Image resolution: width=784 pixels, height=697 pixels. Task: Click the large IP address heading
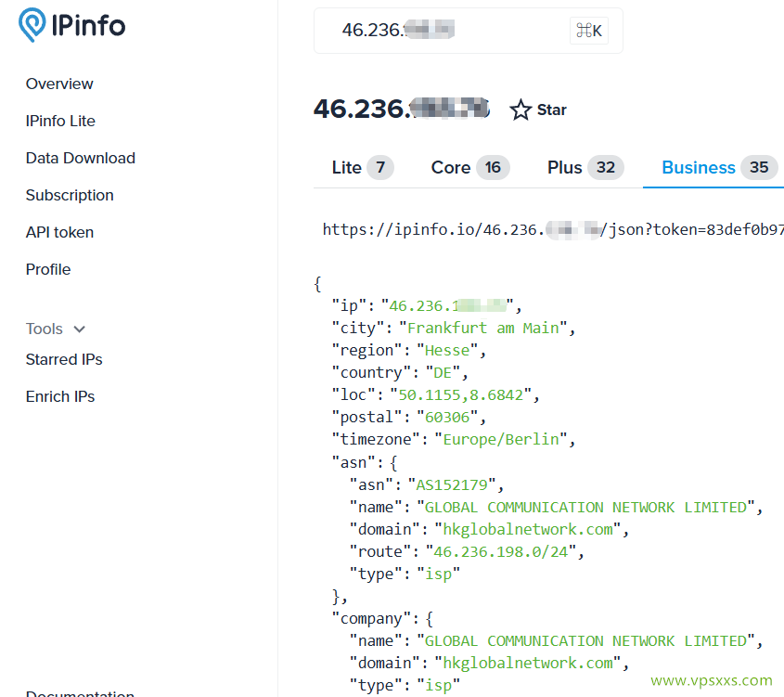[x=402, y=109]
